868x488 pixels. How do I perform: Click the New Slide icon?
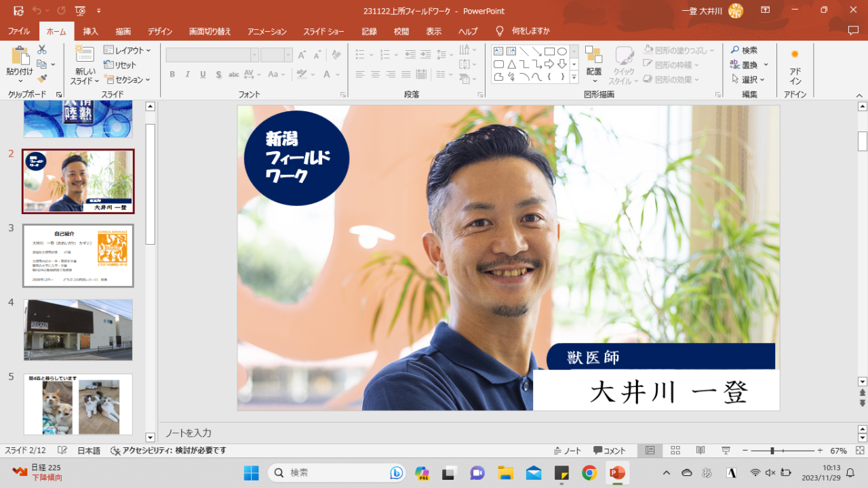pyautogui.click(x=85, y=54)
